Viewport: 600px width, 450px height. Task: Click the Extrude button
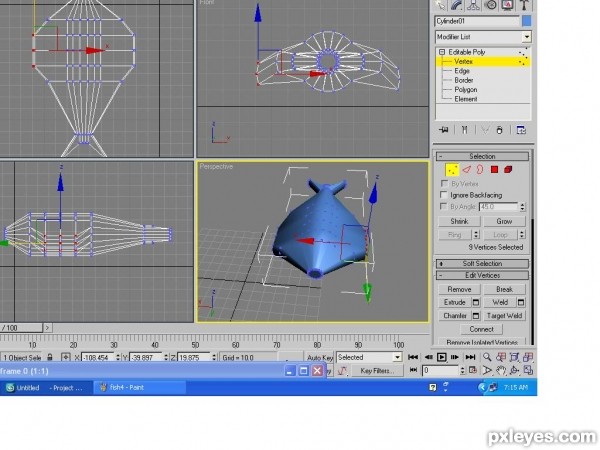455,302
